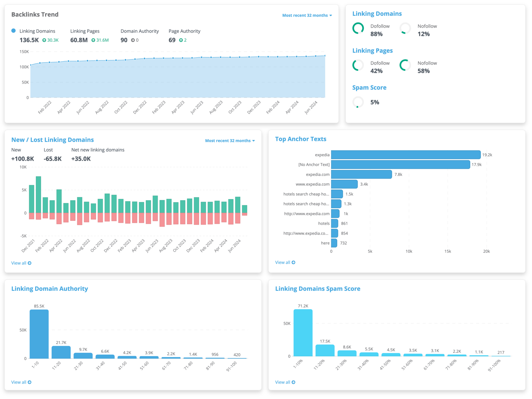The width and height of the screenshot is (532, 399).
Task: Click the '+100.8K' New value
Action: coord(23,159)
